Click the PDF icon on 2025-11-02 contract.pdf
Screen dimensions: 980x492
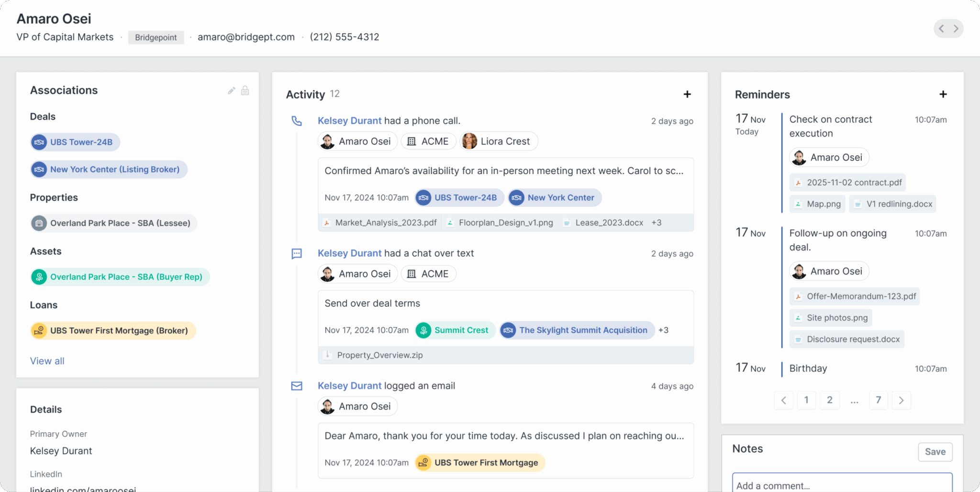[x=798, y=182]
